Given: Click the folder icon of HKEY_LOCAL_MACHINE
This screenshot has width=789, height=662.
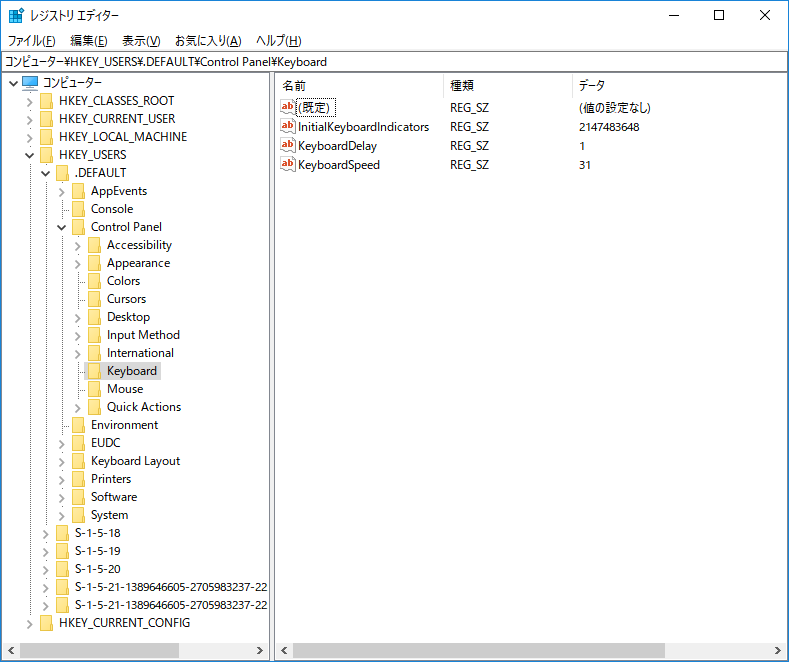Looking at the screenshot, I should (46, 137).
